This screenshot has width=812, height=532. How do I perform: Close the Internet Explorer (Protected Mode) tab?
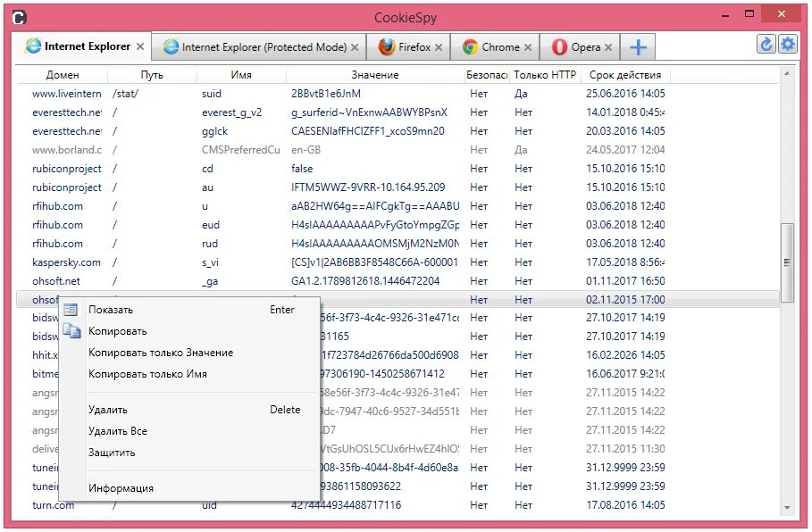pos(355,47)
